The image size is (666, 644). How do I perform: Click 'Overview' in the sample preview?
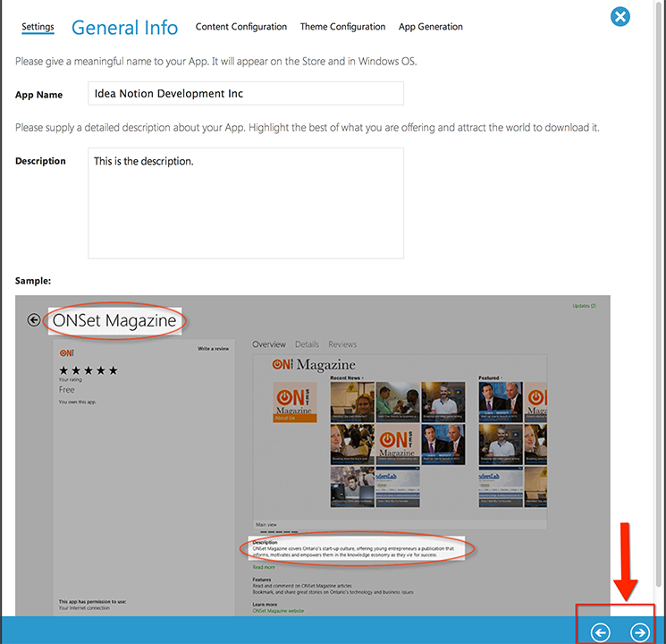click(269, 344)
